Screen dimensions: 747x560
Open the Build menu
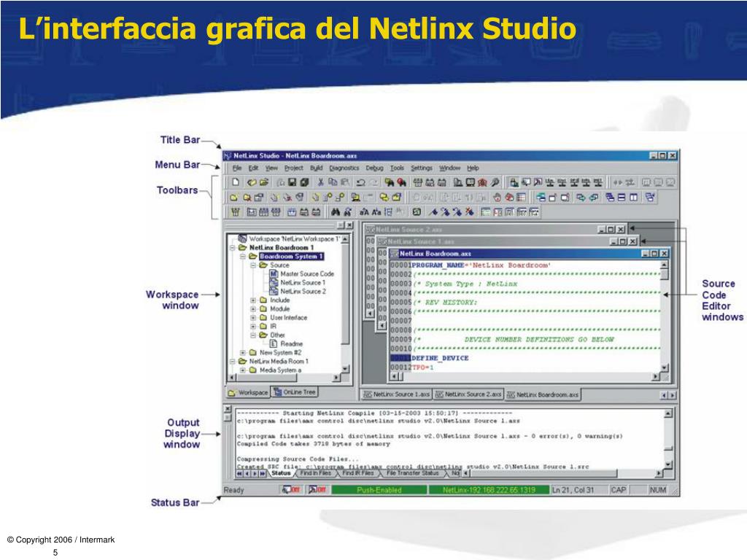317,168
